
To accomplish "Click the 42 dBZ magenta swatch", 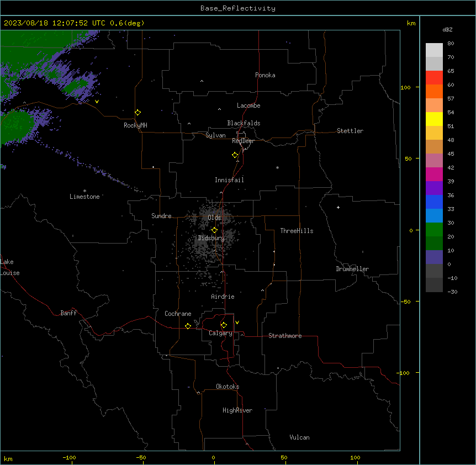I will pyautogui.click(x=434, y=174).
